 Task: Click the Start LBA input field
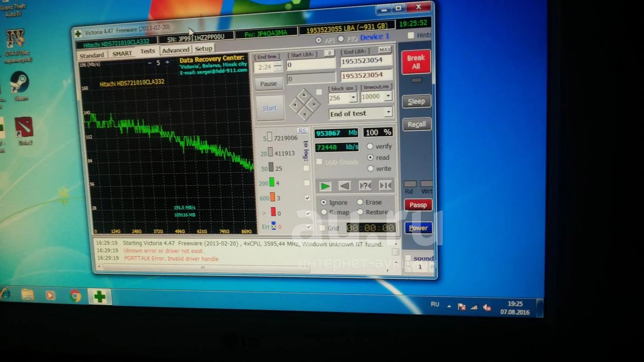[311, 64]
